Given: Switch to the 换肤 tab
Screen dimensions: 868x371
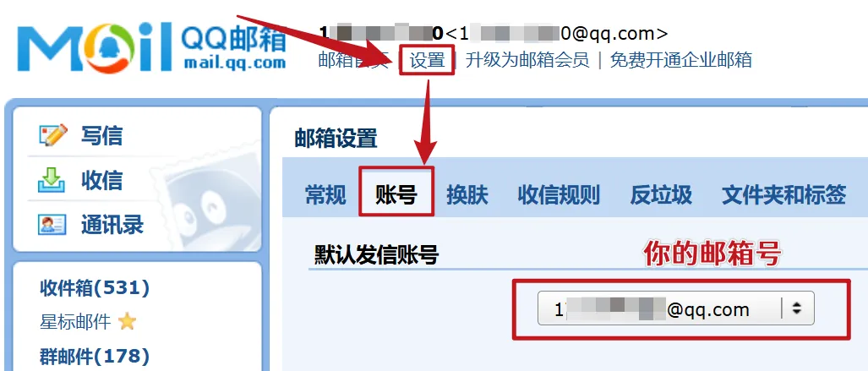Looking at the screenshot, I should point(467,195).
